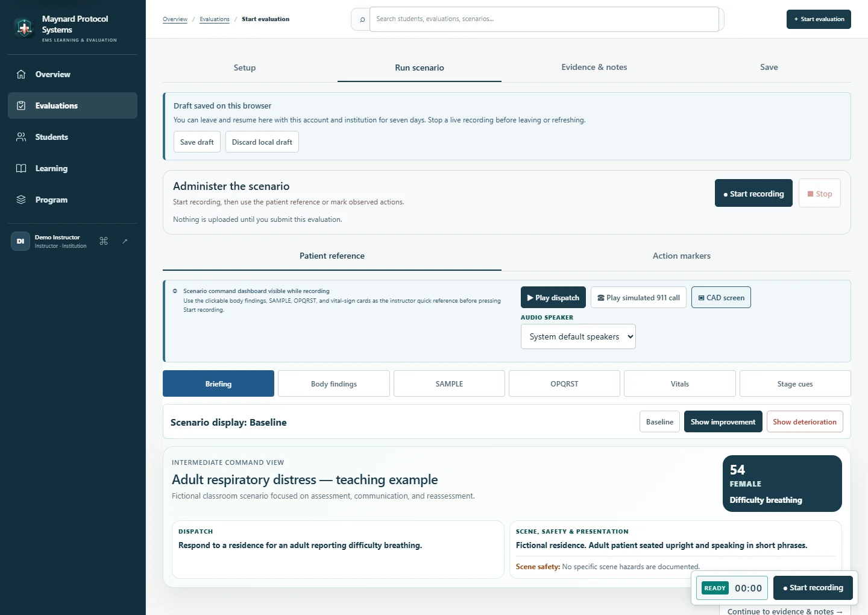Show the Body findings card
Image resolution: width=868 pixels, height=615 pixels.
(334, 383)
